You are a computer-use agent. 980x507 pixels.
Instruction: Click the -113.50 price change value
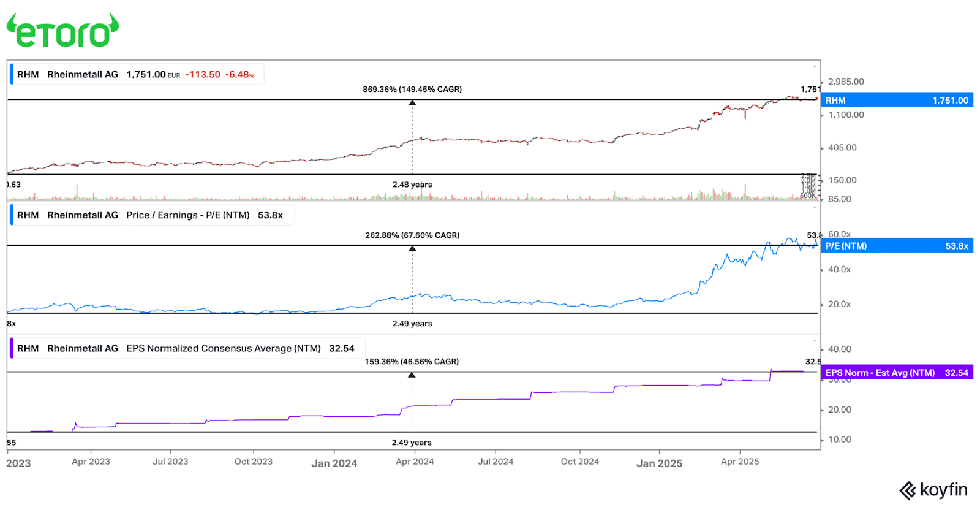pos(203,74)
